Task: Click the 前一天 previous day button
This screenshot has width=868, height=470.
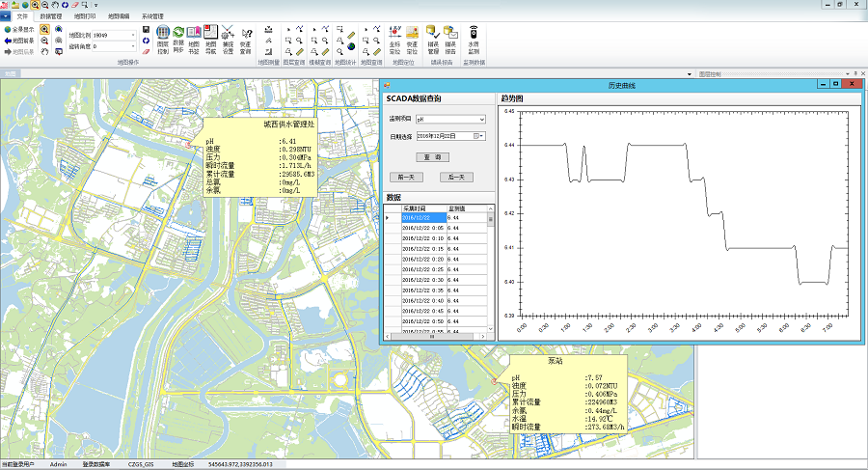Action: point(405,178)
